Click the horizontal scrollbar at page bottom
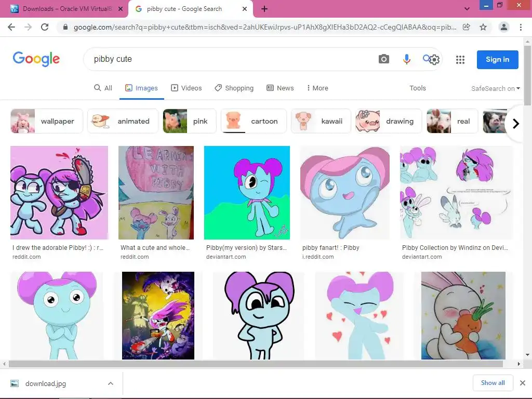532x399 pixels. pos(256,364)
